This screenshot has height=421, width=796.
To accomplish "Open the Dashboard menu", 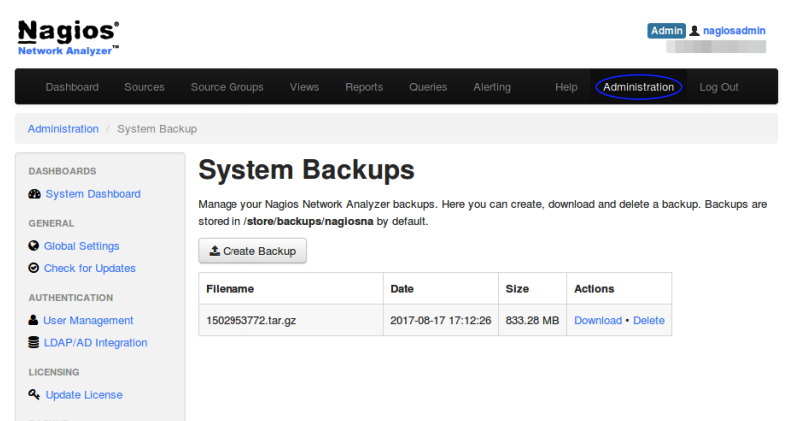I will click(x=72, y=87).
